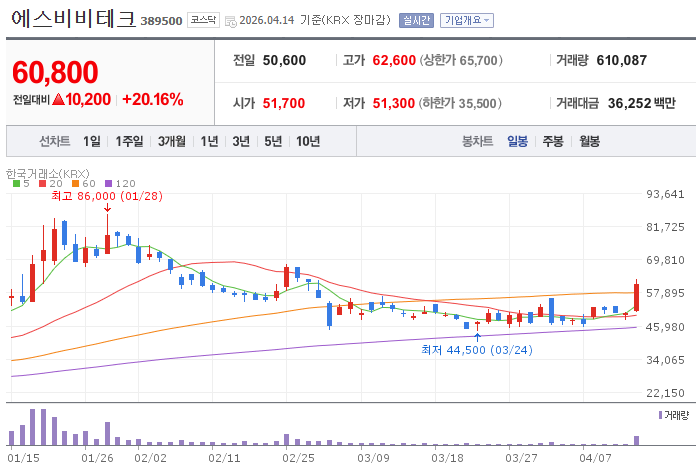The width and height of the screenshot is (696, 467).
Task: Click the purple 120-day moving average legend swatch
Action: click(x=109, y=183)
